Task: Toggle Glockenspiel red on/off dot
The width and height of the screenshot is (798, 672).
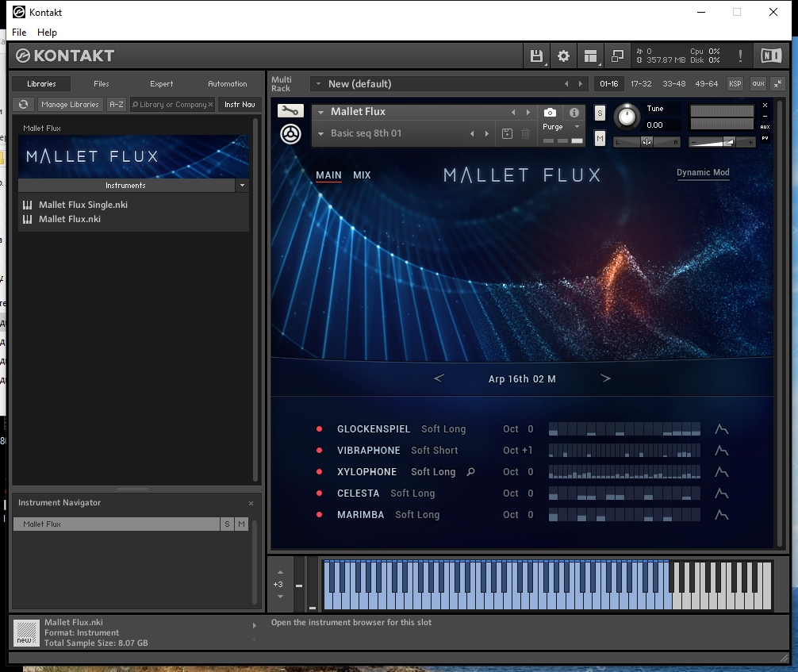Action: pyautogui.click(x=319, y=429)
